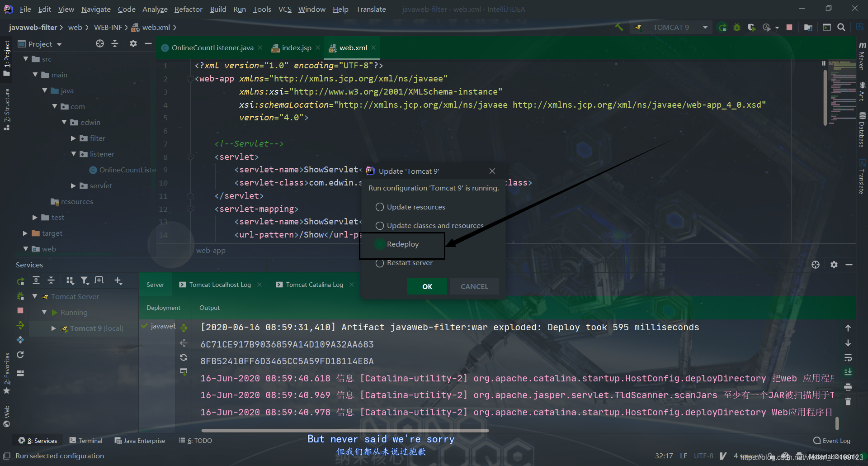Click the locate target icon in Project panel
868x466 pixels.
coord(100,43)
